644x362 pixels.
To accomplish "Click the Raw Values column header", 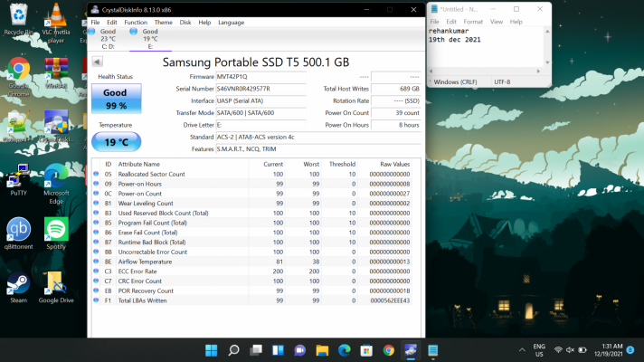I will point(384,164).
